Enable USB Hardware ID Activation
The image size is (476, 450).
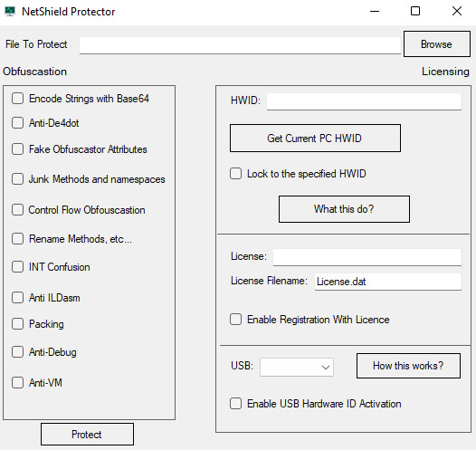[235, 404]
